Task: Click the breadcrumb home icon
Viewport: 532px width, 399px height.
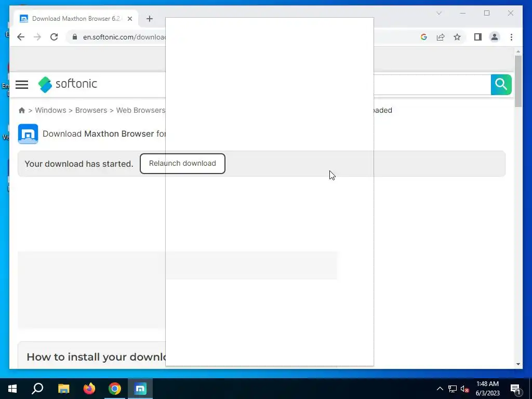Action: click(22, 110)
